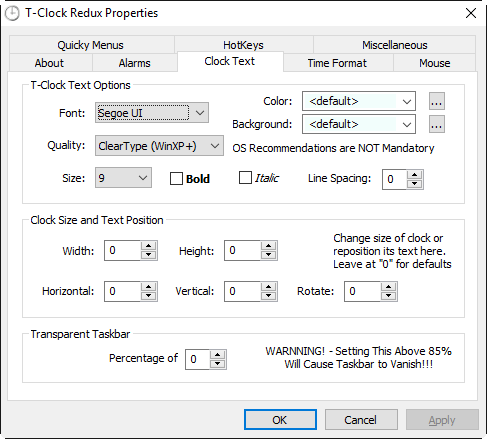Click the 'OS Recommendations are NOT Mandatory' text
The image size is (487, 439).
click(x=333, y=148)
